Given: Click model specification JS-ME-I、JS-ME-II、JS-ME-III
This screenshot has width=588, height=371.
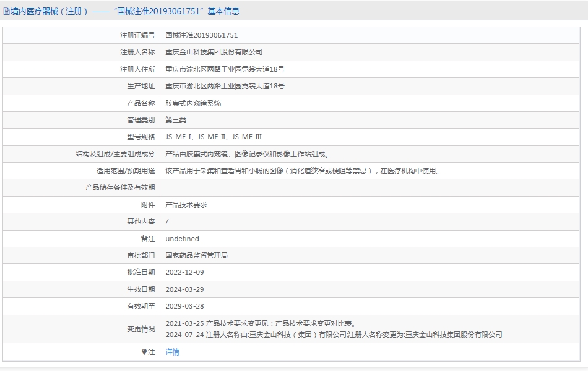Looking at the screenshot, I should (214, 137).
